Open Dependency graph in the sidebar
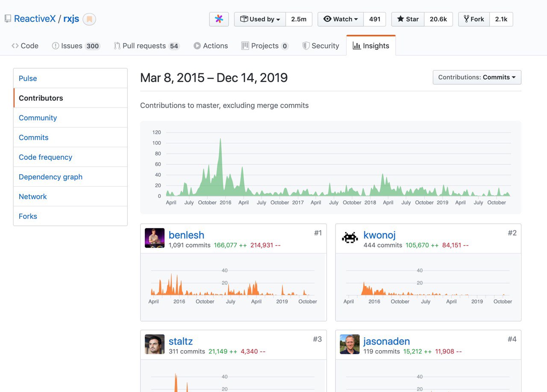The height and width of the screenshot is (392, 547). [x=71, y=176]
